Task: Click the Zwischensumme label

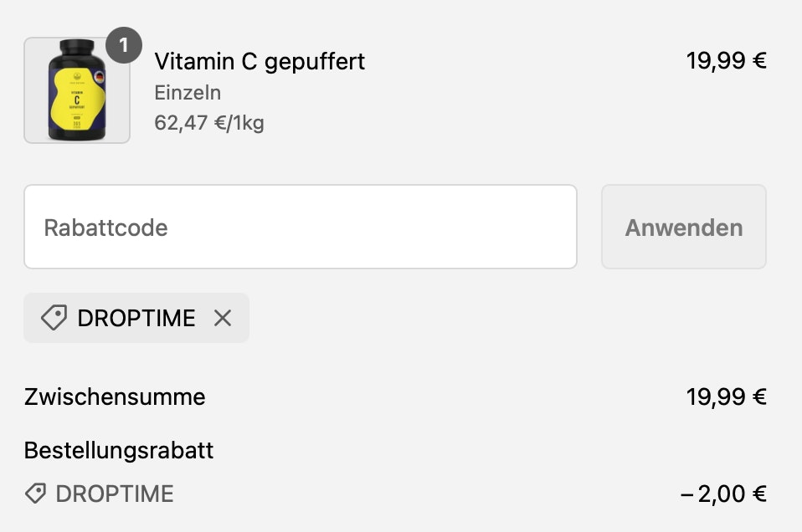Action: click(x=115, y=397)
